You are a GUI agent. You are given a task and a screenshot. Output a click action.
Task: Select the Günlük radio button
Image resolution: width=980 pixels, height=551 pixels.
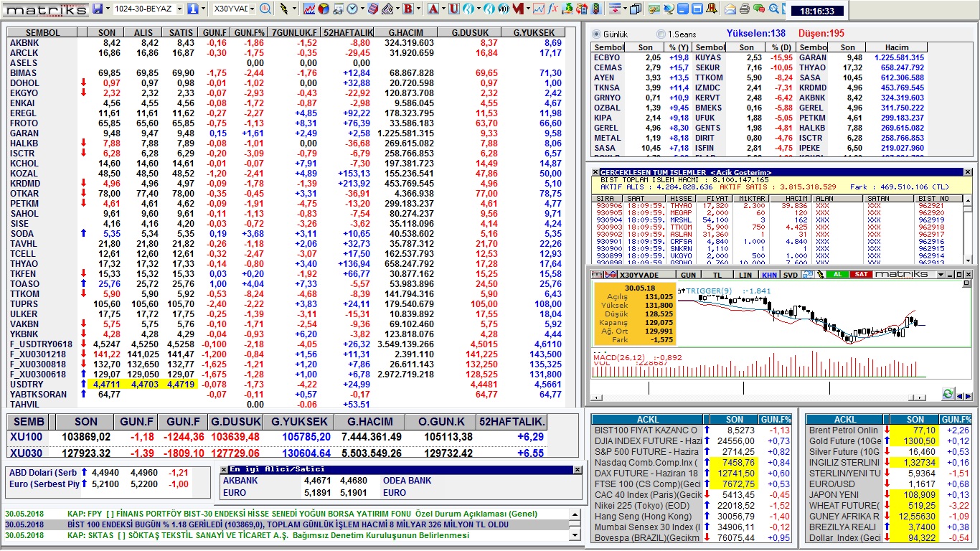pos(596,34)
